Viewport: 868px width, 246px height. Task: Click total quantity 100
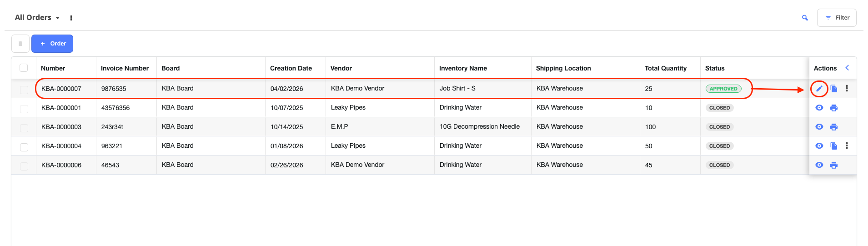(x=651, y=127)
